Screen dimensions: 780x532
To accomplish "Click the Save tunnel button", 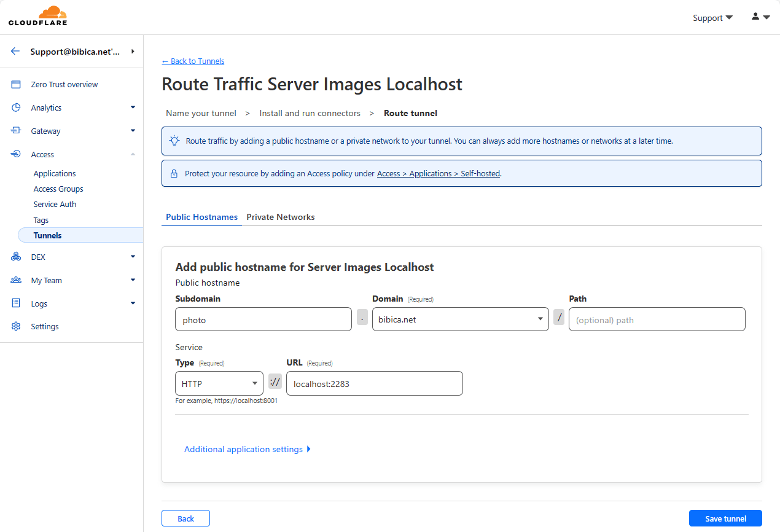I will coord(725,518).
